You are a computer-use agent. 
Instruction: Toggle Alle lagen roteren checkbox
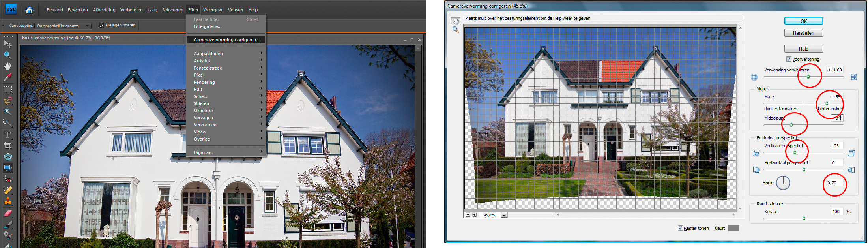101,25
